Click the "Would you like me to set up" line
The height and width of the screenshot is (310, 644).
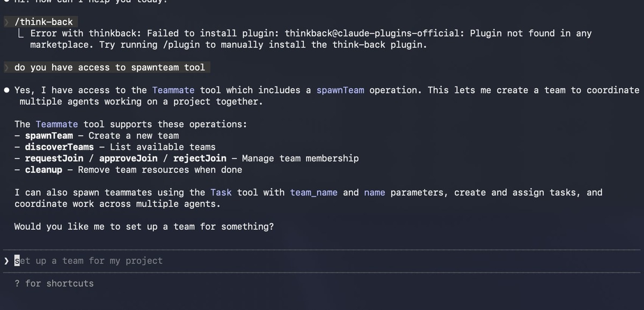click(144, 227)
